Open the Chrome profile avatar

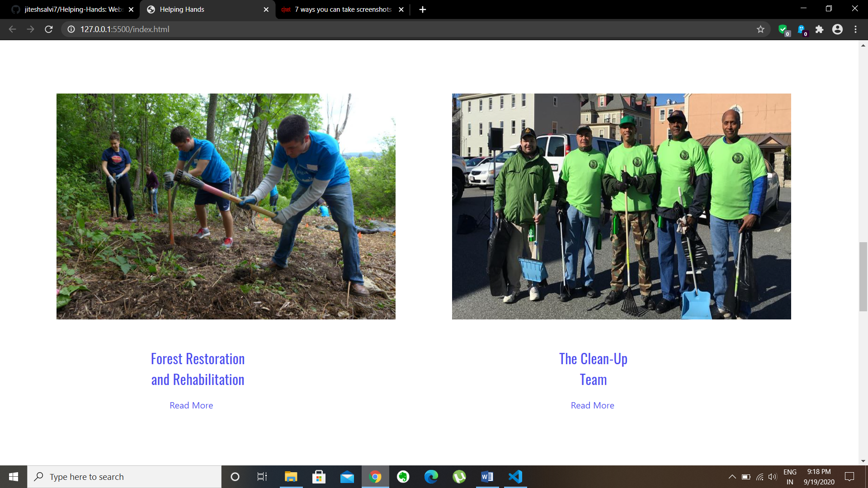[837, 29]
